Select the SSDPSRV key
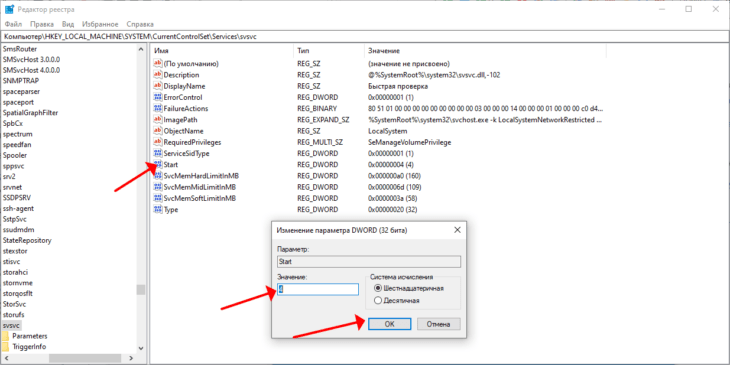This screenshot has height=365, width=730. [x=18, y=198]
